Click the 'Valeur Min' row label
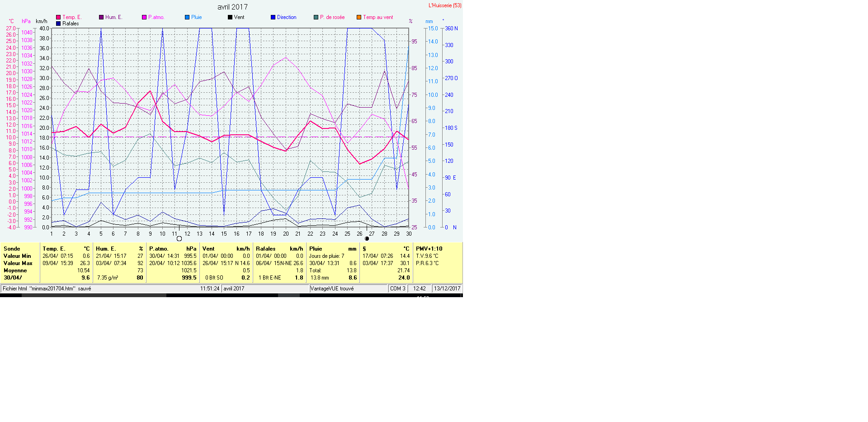The height and width of the screenshot is (422, 868). [x=17, y=256]
